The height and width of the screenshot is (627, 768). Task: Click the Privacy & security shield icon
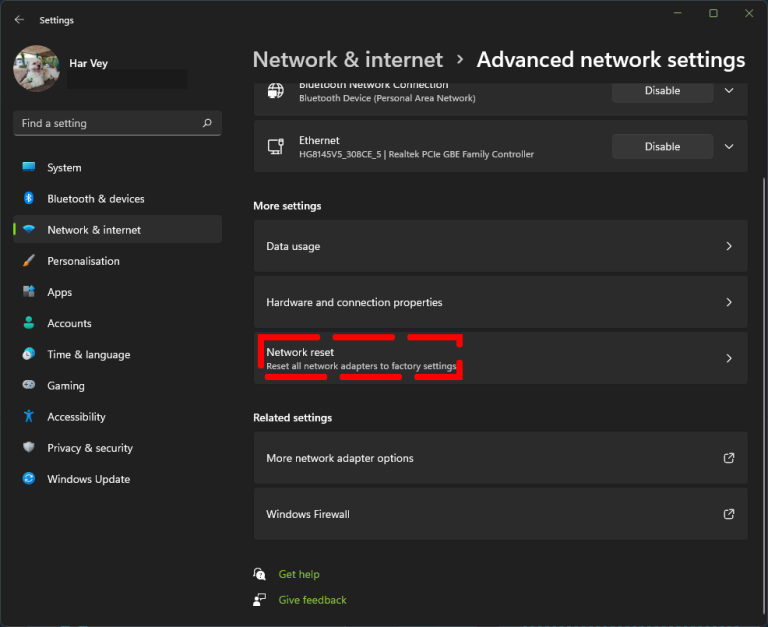click(x=29, y=447)
